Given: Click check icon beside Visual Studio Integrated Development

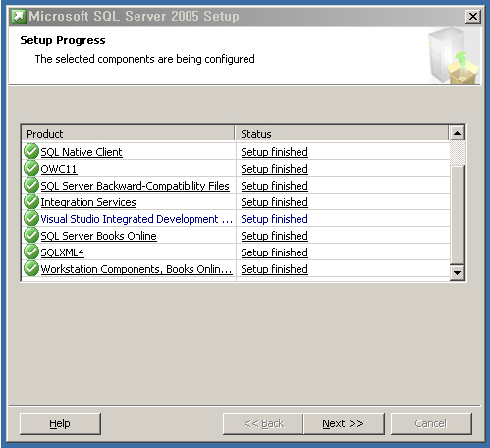Looking at the screenshot, I should click(31, 219).
